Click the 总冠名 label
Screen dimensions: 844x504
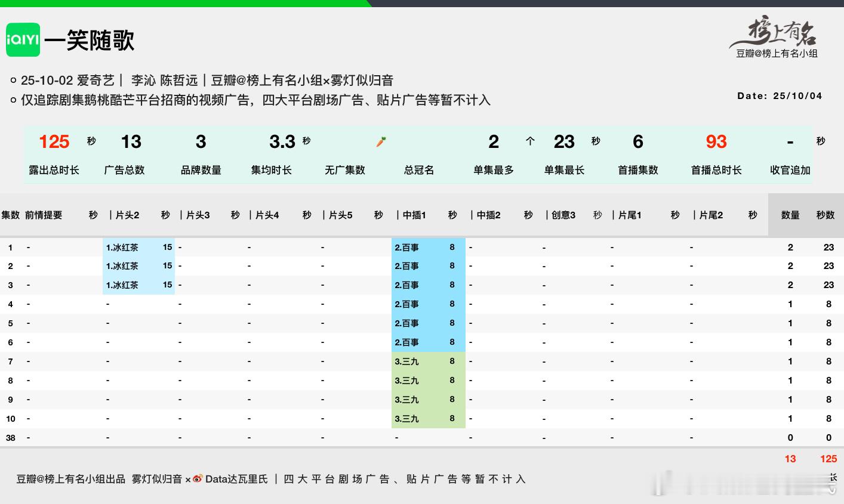pos(419,170)
